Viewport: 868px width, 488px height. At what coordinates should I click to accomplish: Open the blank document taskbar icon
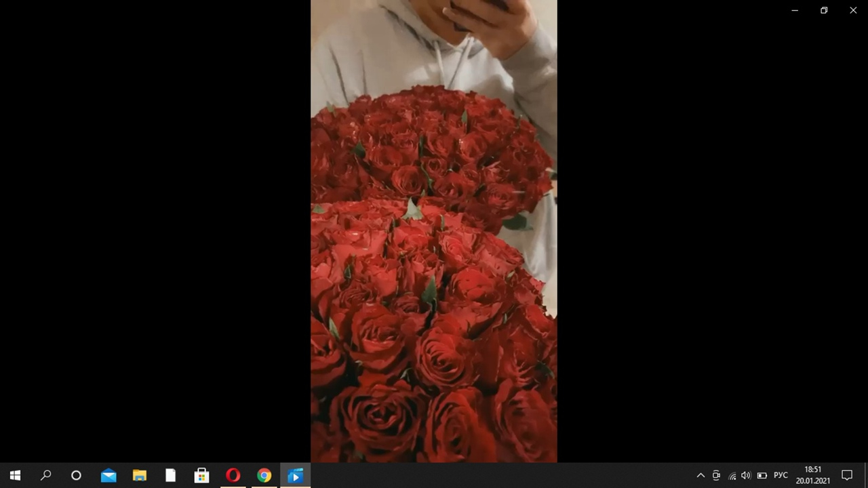point(171,476)
